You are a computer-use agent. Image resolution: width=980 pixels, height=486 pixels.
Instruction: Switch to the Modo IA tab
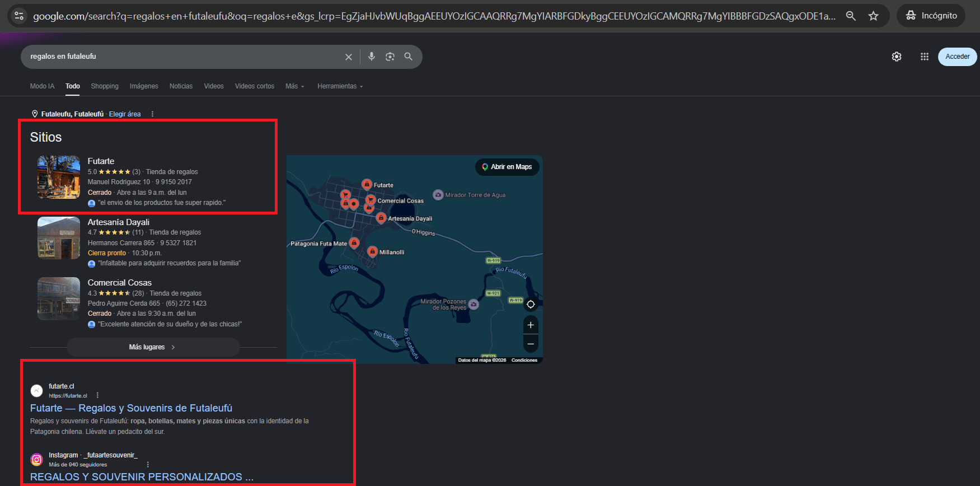pos(42,86)
